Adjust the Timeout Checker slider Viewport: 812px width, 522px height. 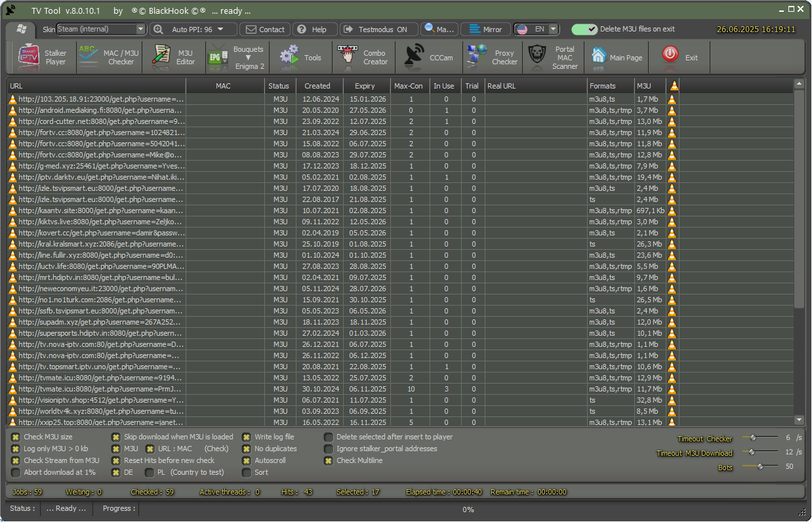[x=760, y=438]
